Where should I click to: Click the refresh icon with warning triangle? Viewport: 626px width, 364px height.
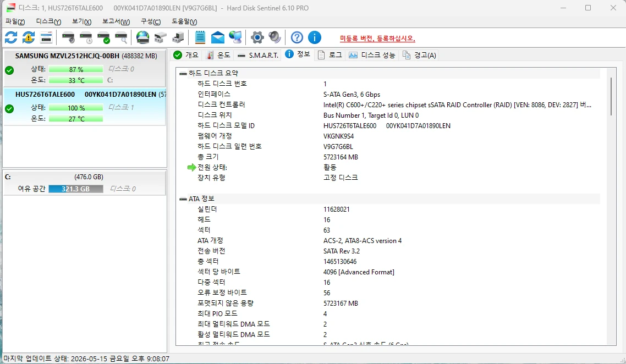(29, 37)
